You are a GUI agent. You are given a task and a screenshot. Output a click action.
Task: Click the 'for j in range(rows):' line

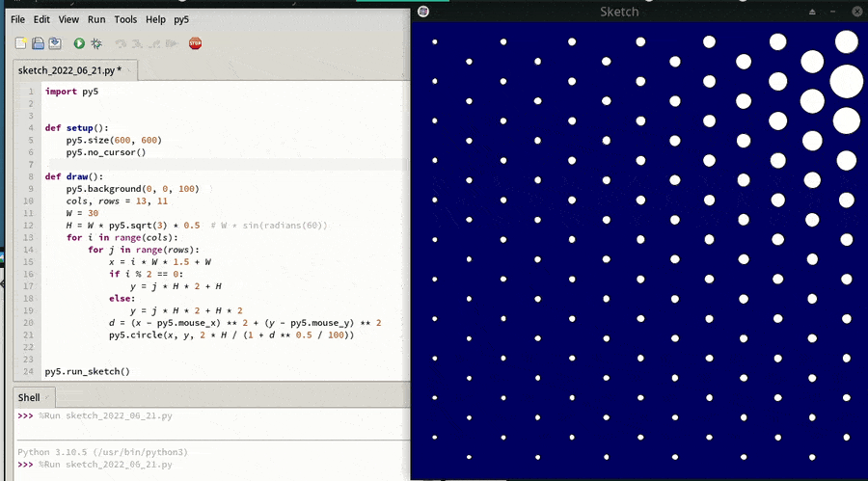click(143, 250)
